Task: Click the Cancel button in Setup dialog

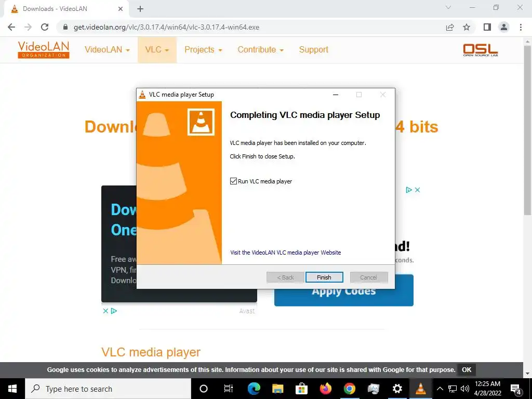Action: (369, 277)
